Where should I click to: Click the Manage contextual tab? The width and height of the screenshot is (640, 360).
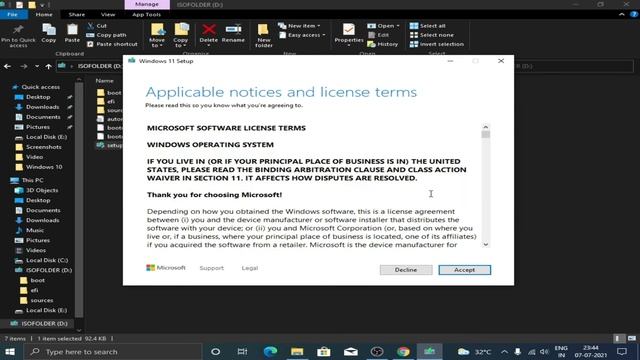click(147, 4)
